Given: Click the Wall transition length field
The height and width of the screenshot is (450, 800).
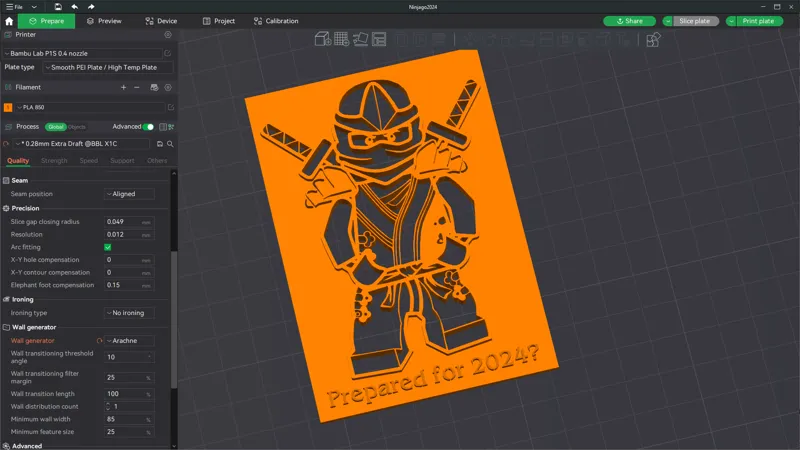Looking at the screenshot, I should (129, 394).
